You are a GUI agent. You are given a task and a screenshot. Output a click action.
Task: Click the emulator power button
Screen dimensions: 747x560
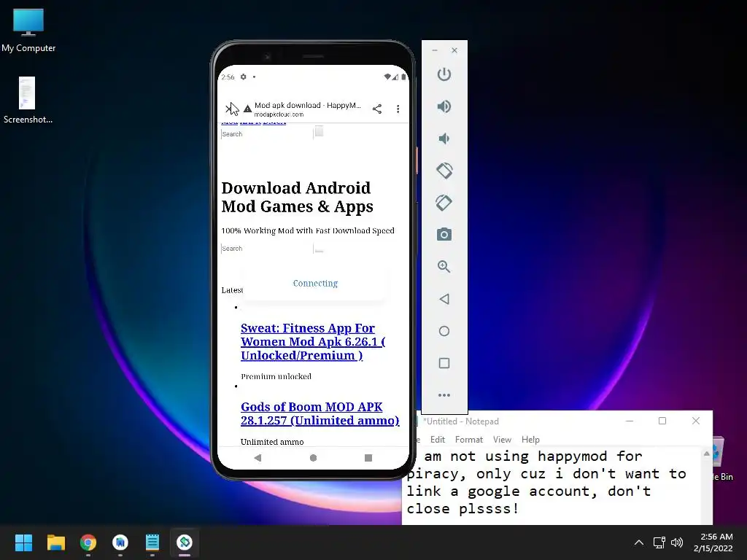point(444,74)
